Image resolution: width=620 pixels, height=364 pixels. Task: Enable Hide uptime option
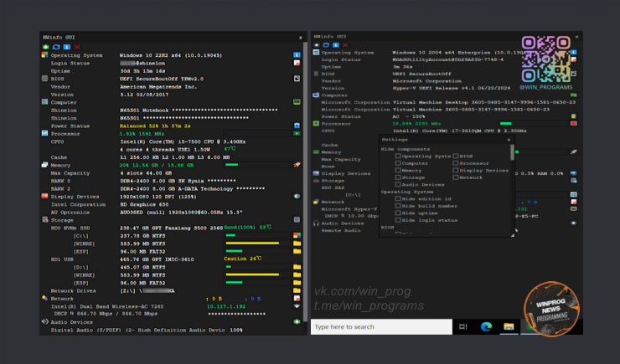(398, 213)
